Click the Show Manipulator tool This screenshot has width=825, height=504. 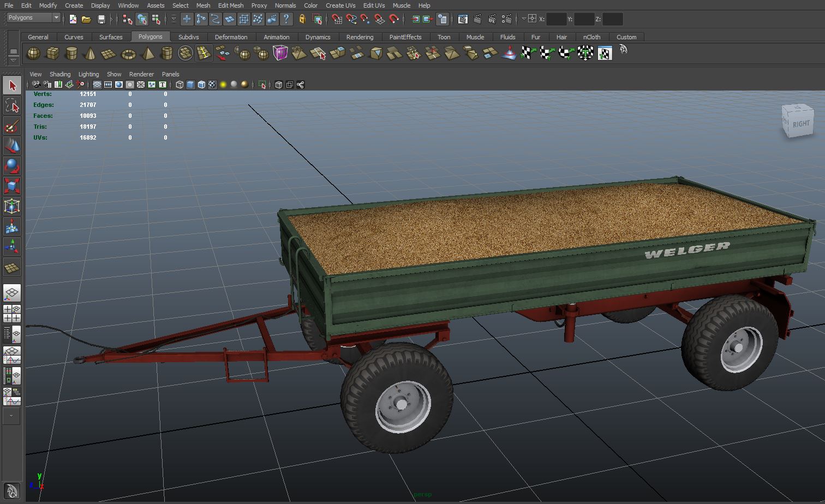[x=12, y=246]
